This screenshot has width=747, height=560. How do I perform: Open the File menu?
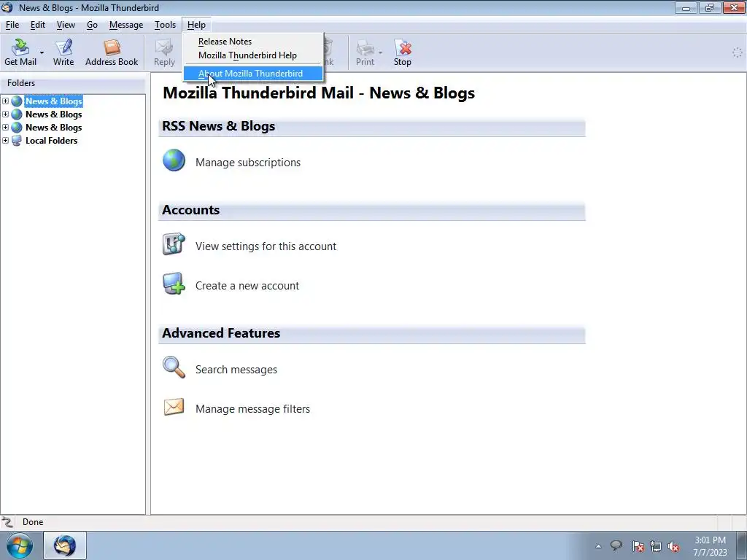pos(12,25)
